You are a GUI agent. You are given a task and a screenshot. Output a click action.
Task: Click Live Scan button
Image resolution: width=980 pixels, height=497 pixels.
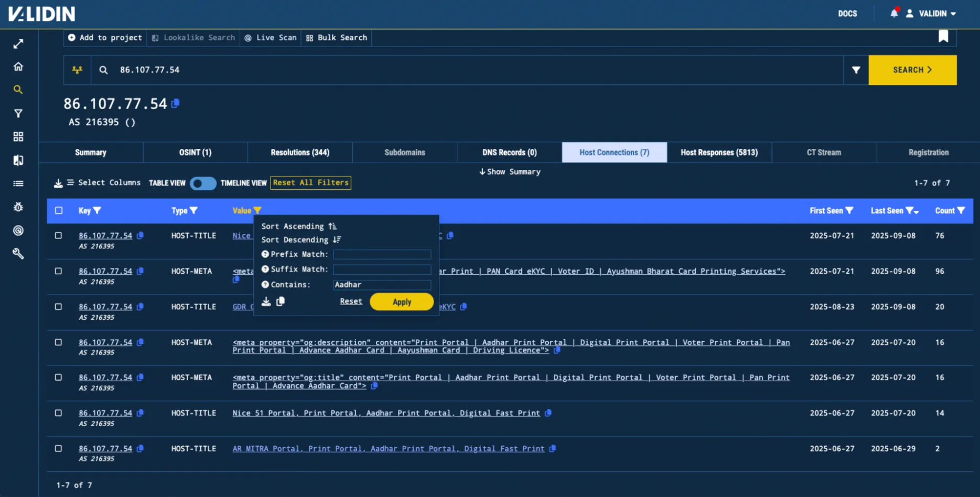pos(271,38)
